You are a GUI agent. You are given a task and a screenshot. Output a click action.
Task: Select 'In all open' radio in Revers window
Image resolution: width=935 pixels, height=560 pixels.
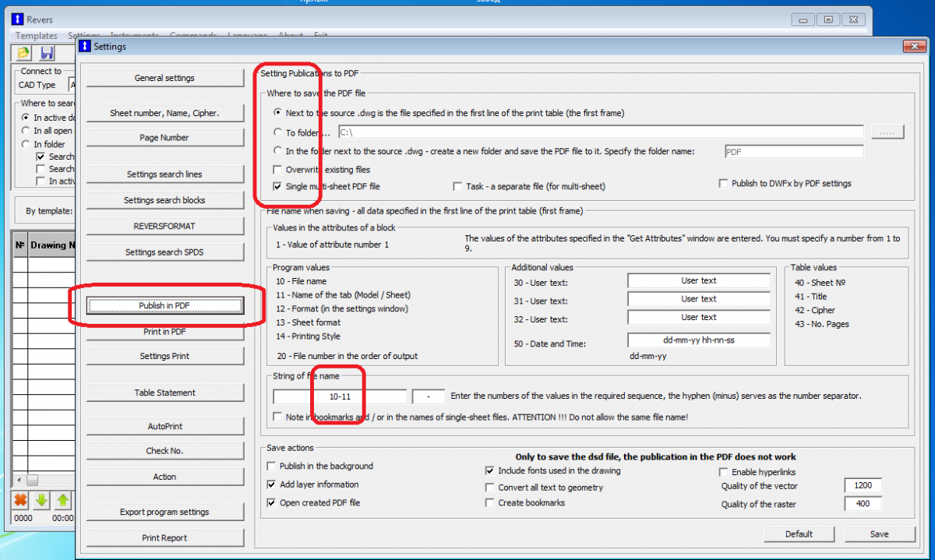coord(26,131)
